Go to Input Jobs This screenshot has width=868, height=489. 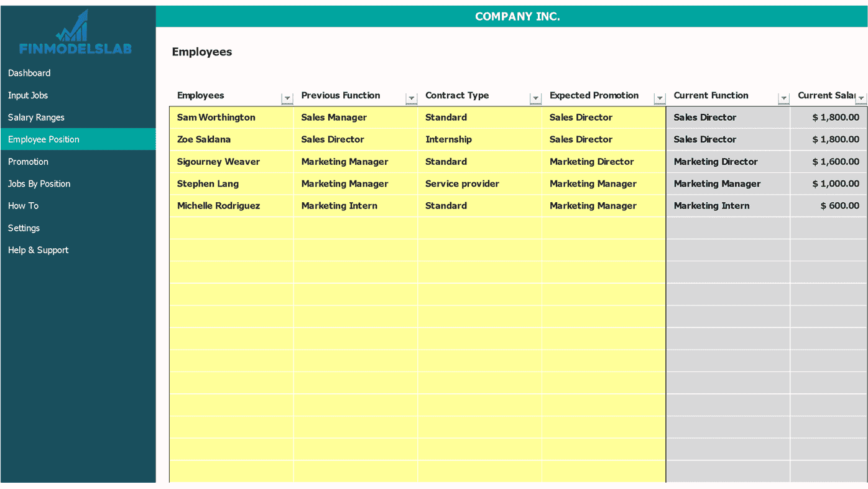(28, 95)
